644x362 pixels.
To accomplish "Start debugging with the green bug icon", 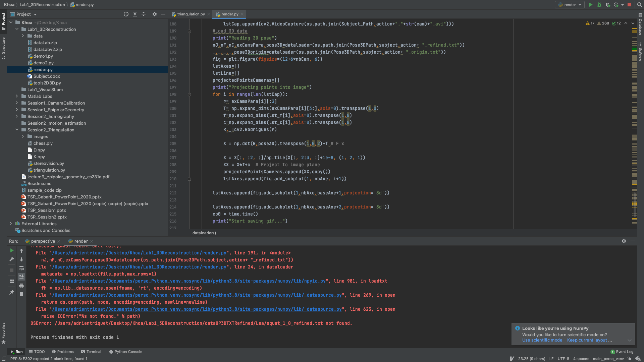I will [599, 5].
